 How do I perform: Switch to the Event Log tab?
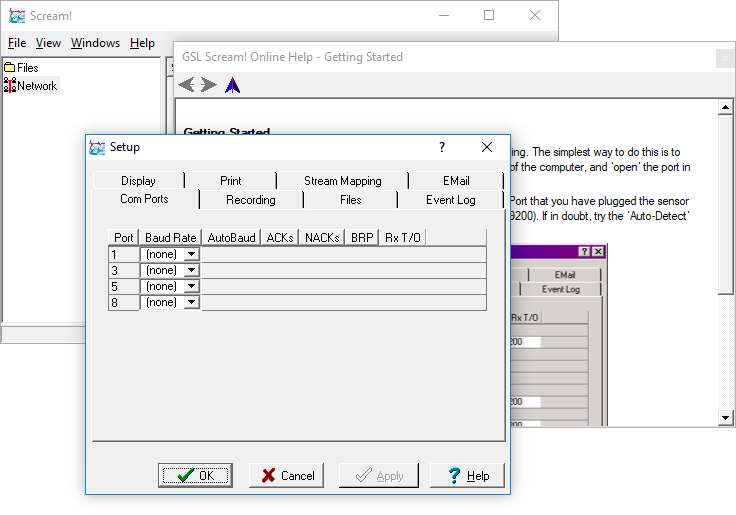pos(451,200)
